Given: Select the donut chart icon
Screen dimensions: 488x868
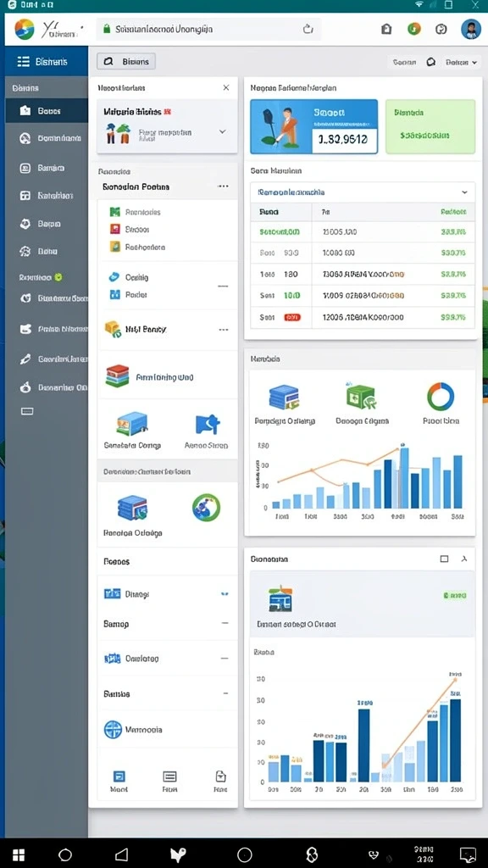Looking at the screenshot, I should pos(441,397).
